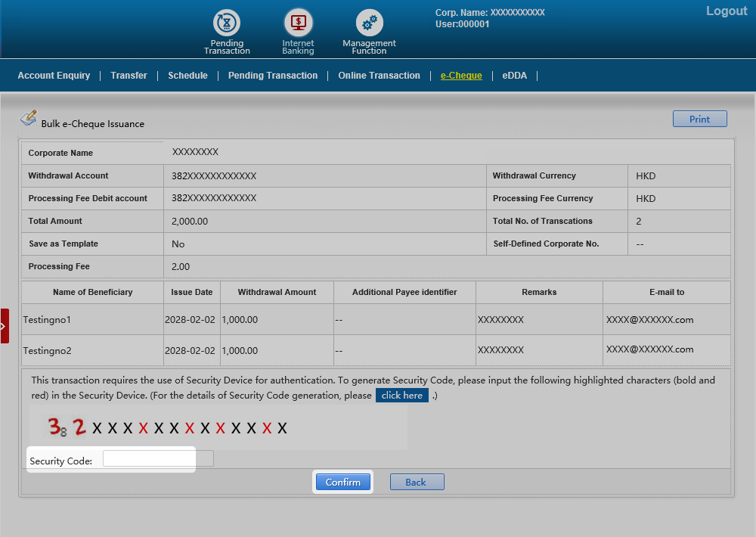Select the e-Cheque menu item
The height and width of the screenshot is (537, 756).
pos(461,76)
